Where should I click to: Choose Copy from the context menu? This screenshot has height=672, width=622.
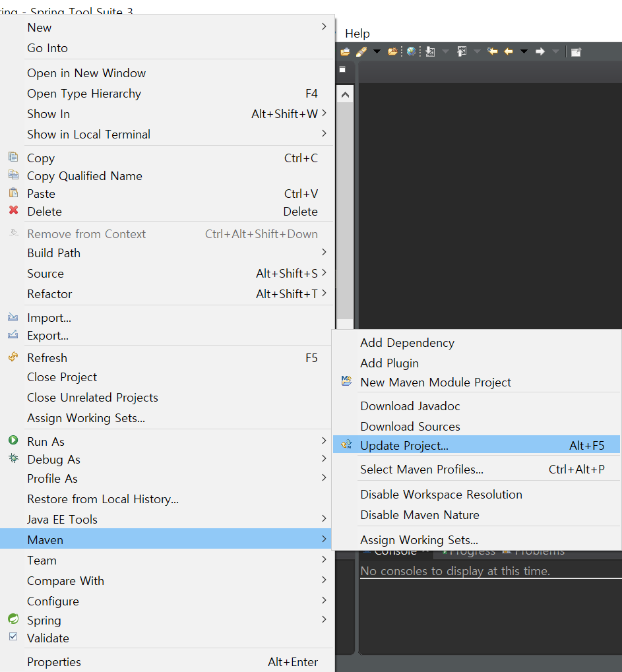click(x=167, y=158)
